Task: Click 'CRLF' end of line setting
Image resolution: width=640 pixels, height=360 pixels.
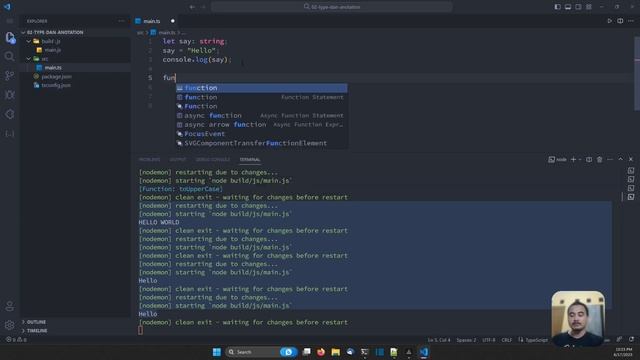Action: coord(507,340)
